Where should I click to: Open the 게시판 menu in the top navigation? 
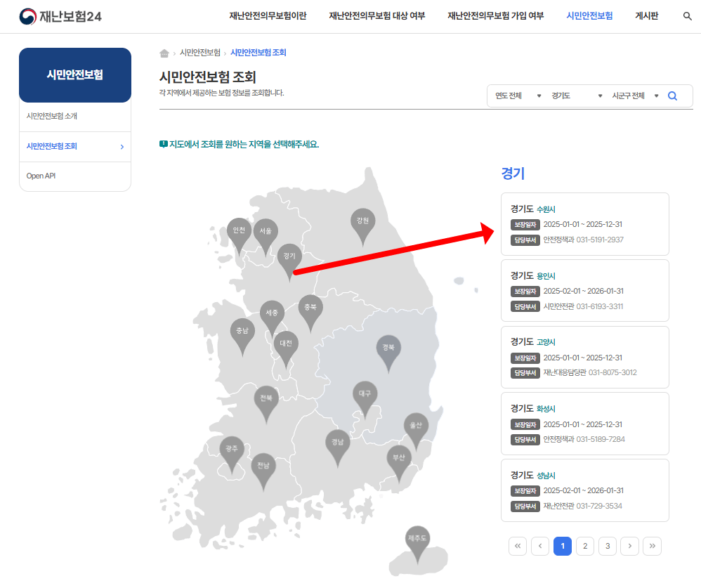coord(646,15)
